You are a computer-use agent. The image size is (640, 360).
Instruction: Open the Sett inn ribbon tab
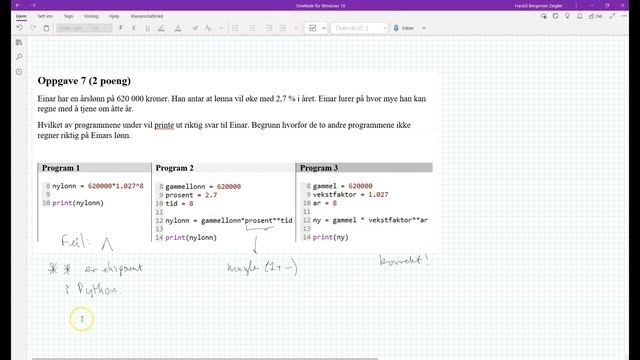tap(45, 16)
